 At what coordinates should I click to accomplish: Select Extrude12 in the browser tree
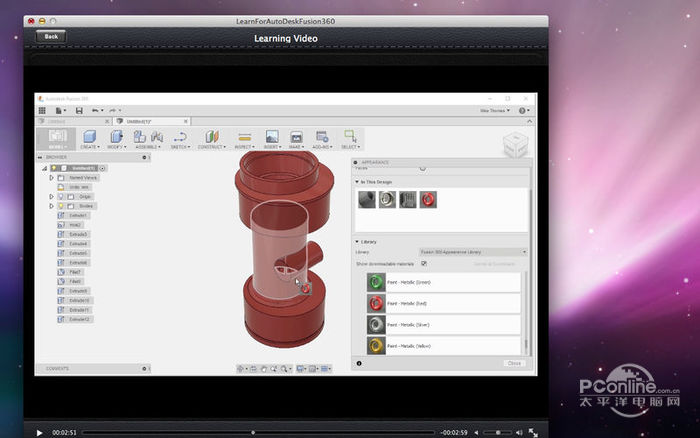pyautogui.click(x=80, y=319)
